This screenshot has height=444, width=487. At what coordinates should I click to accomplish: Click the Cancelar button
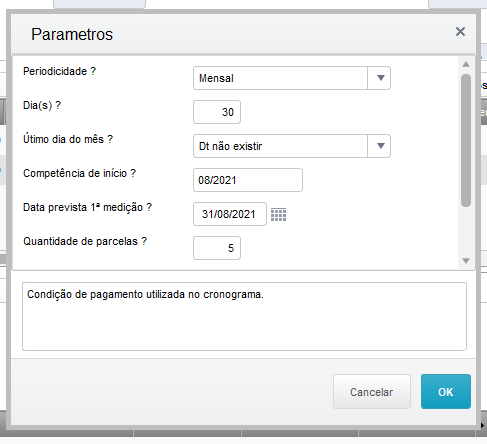pyautogui.click(x=372, y=392)
